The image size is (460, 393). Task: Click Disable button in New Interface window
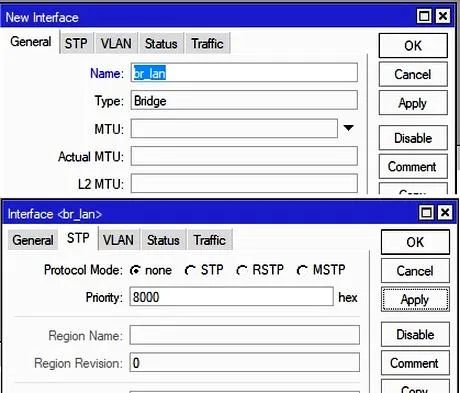(413, 138)
